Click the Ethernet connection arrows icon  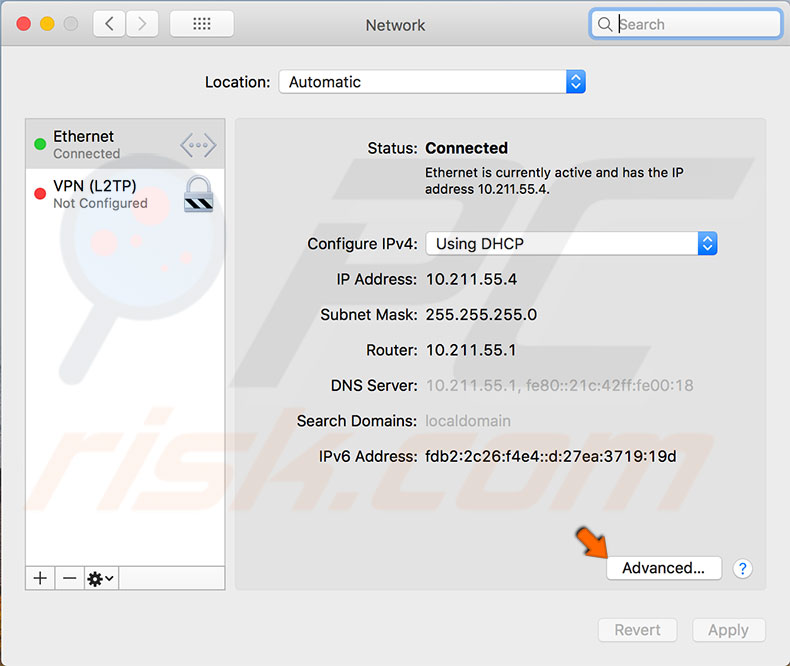pos(198,145)
